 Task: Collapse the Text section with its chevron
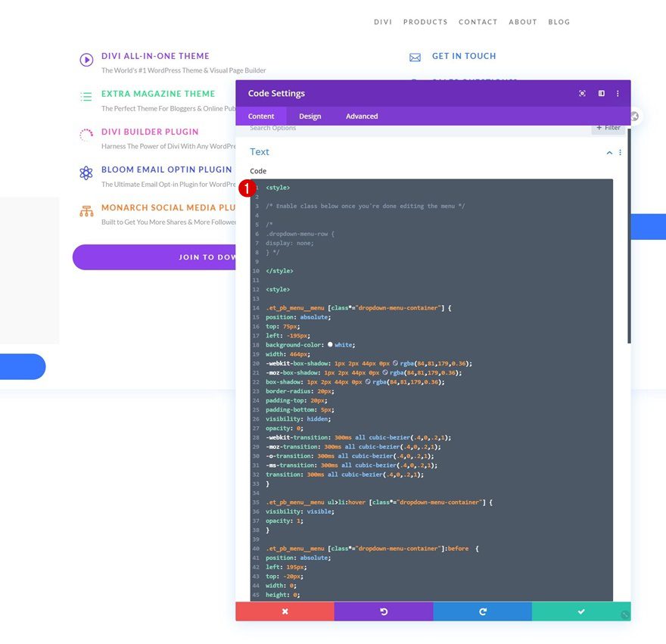609,152
